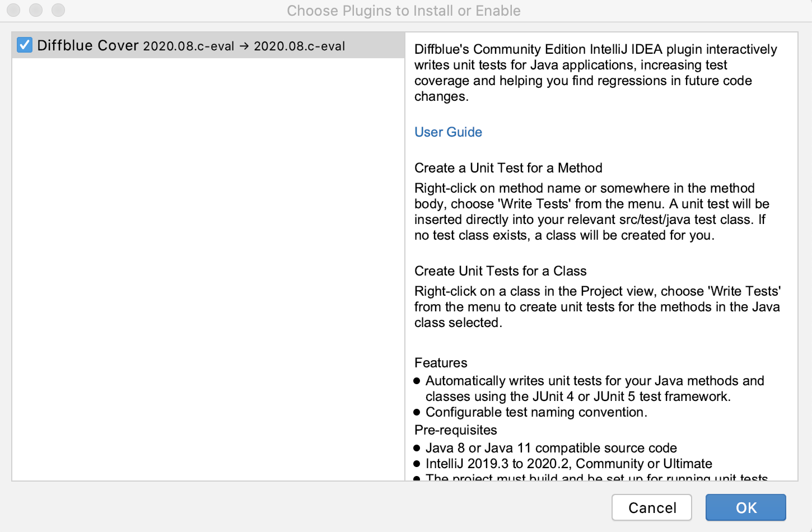The height and width of the screenshot is (532, 812).
Task: Click the window zoom button
Action: [58, 10]
